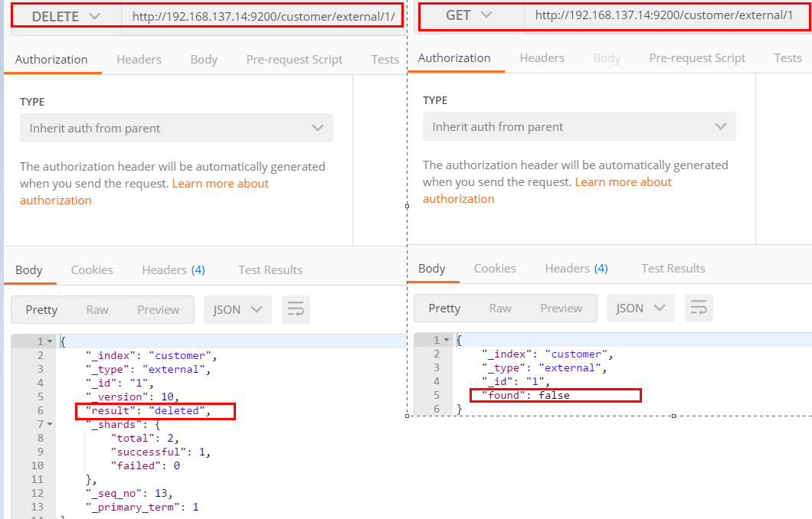Collapse root JSON at line 1 in left panel
812x519 pixels.
coord(51,341)
